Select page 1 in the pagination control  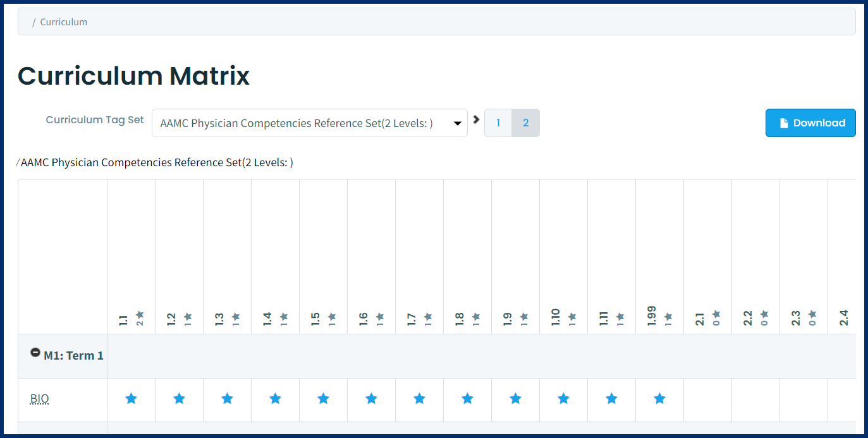pyautogui.click(x=498, y=123)
